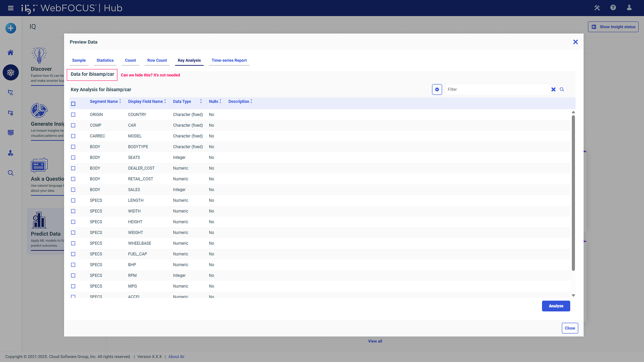Open the help question mark icon
The height and width of the screenshot is (362, 644).
pyautogui.click(x=613, y=8)
